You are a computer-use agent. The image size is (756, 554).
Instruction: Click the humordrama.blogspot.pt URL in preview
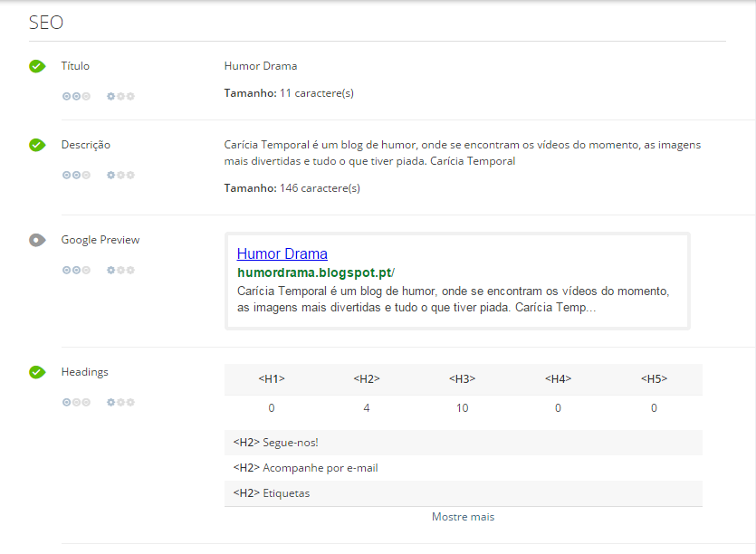click(316, 272)
